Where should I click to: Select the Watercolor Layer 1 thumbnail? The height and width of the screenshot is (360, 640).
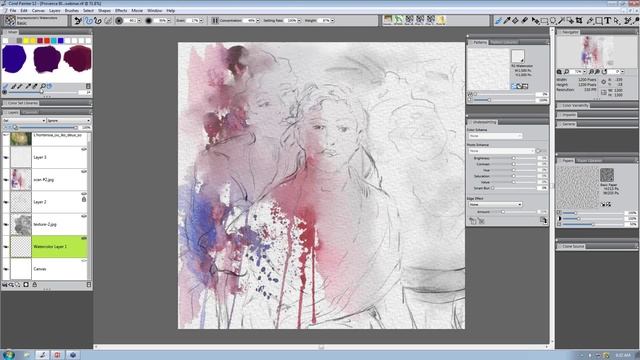(21, 247)
